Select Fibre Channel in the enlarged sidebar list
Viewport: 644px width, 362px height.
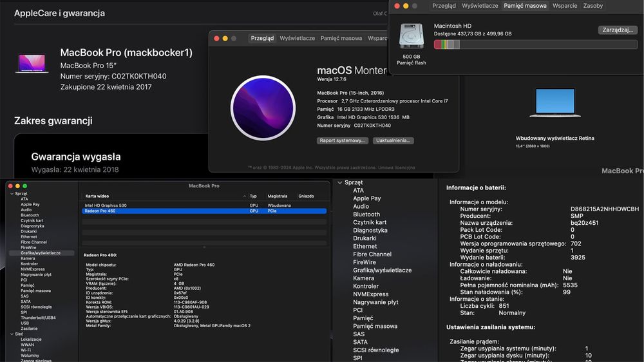372,254
